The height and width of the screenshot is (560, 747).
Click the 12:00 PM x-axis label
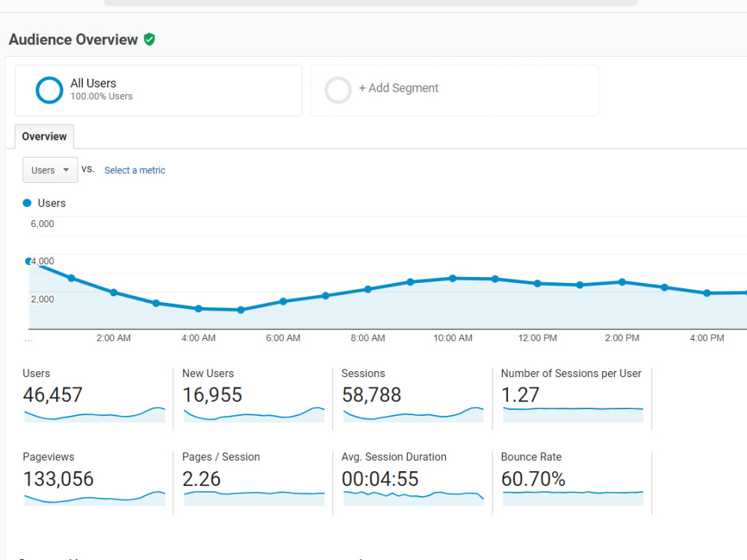coord(537,338)
